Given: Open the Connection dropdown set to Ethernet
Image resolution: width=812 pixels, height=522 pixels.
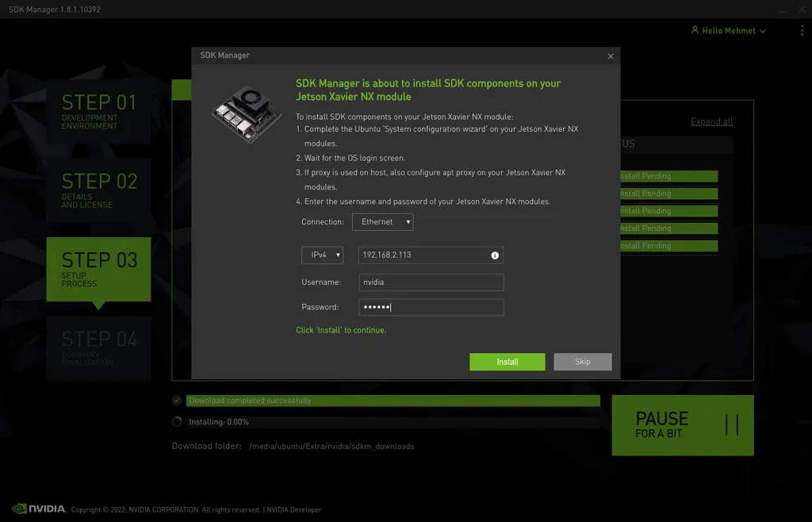Looking at the screenshot, I should 383,221.
